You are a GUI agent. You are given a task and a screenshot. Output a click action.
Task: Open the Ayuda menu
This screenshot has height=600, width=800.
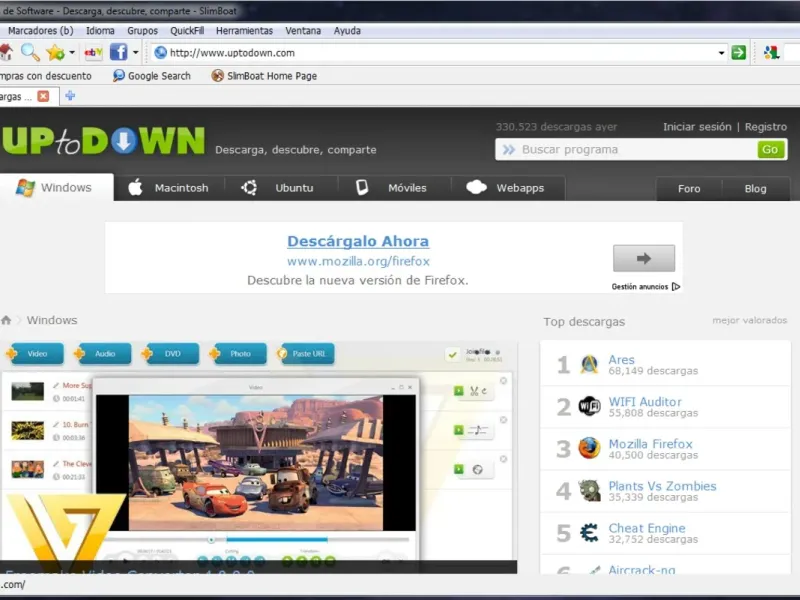point(347,31)
